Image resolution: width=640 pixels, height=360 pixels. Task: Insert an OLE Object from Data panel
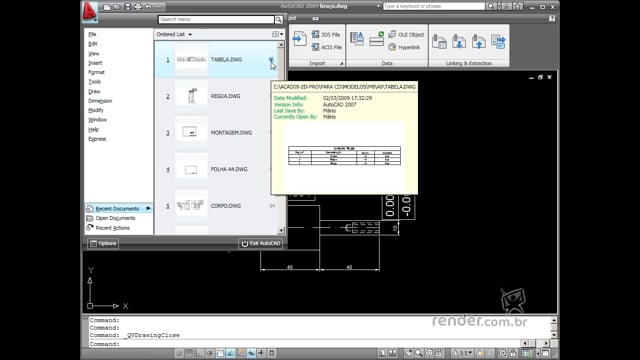(406, 35)
